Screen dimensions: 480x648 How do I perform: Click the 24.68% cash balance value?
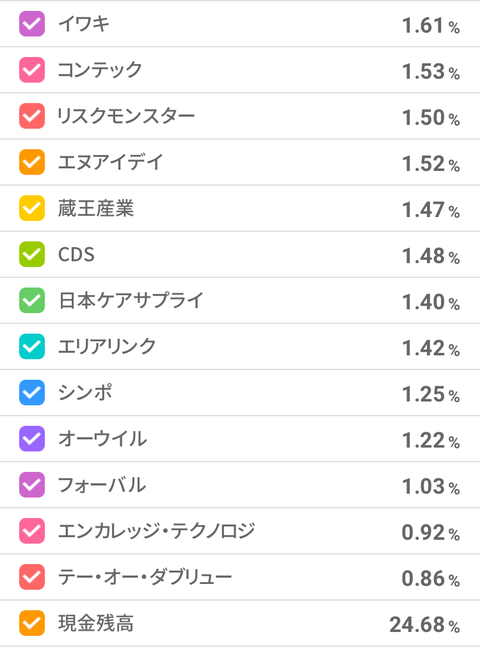[x=425, y=624]
